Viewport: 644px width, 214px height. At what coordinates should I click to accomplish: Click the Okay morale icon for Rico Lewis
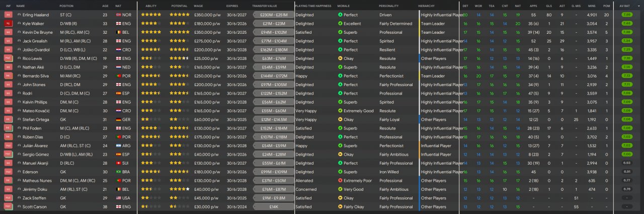coord(340,58)
